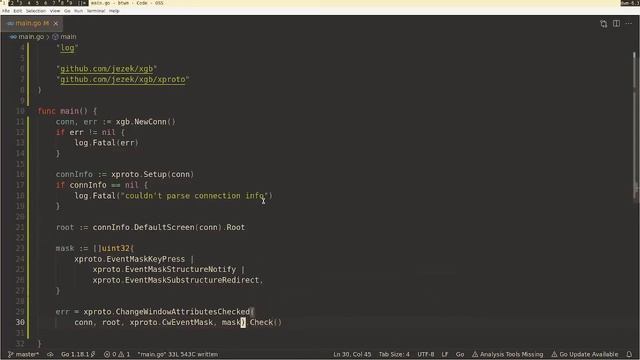Screen dimensions: 640x360
Task: Open the File menu
Action: pos(6,11)
